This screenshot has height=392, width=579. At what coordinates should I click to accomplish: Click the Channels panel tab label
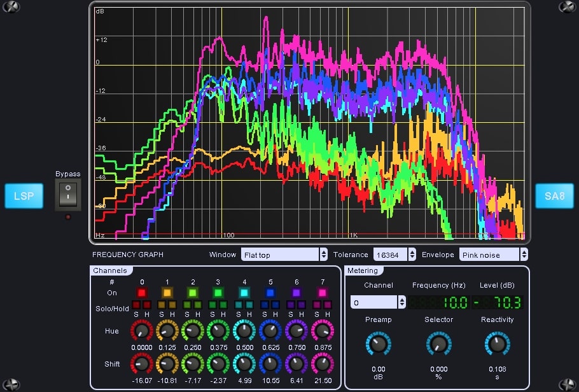[111, 270]
